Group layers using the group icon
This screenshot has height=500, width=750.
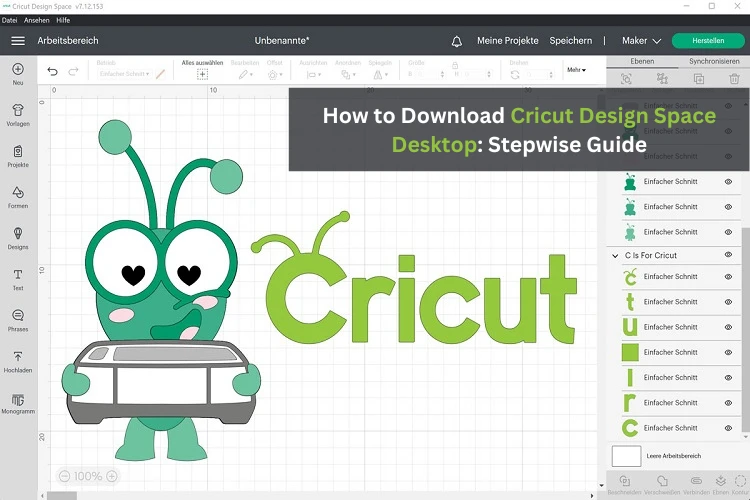[x=626, y=78]
